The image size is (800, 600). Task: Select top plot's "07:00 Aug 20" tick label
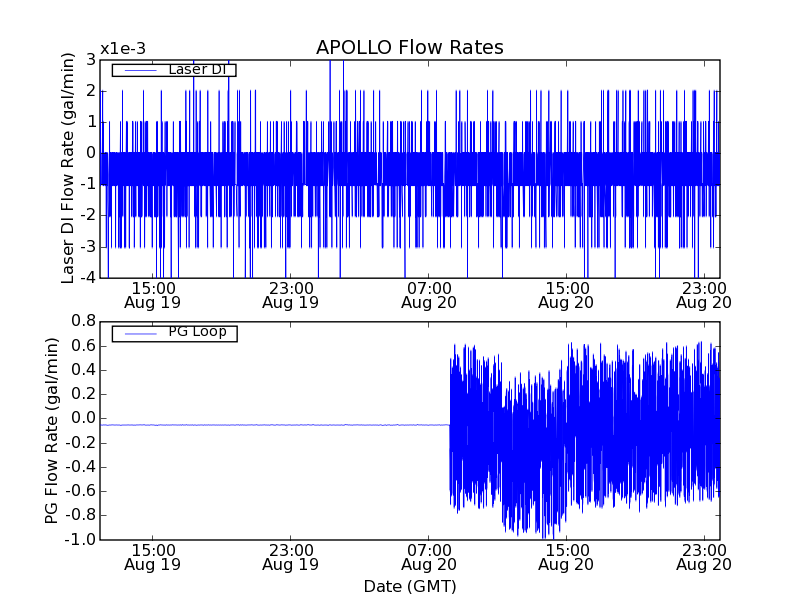click(428, 294)
